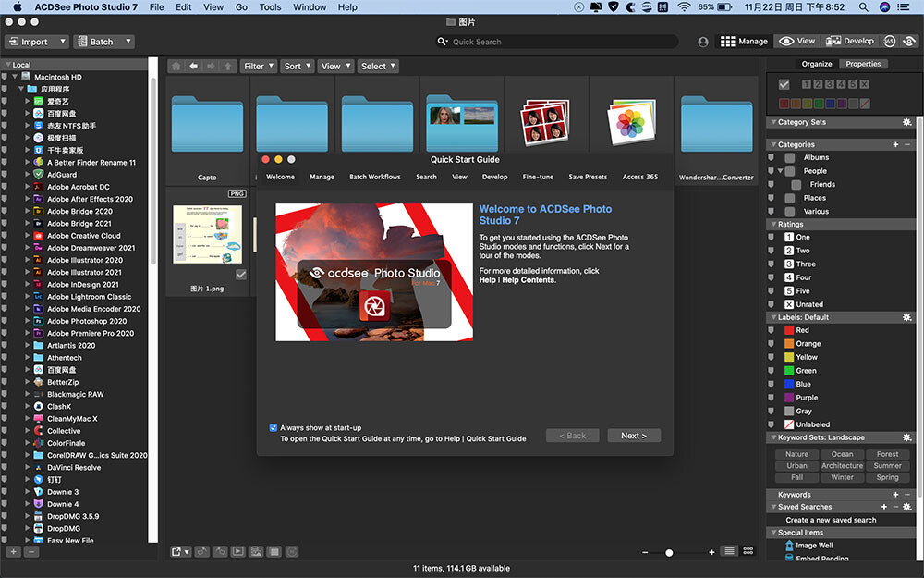
Task: Check the Places category checkbox
Action: pos(790,198)
